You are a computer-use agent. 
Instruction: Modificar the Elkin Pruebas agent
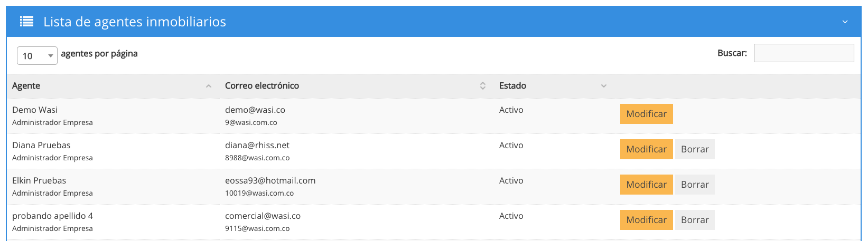(646, 185)
